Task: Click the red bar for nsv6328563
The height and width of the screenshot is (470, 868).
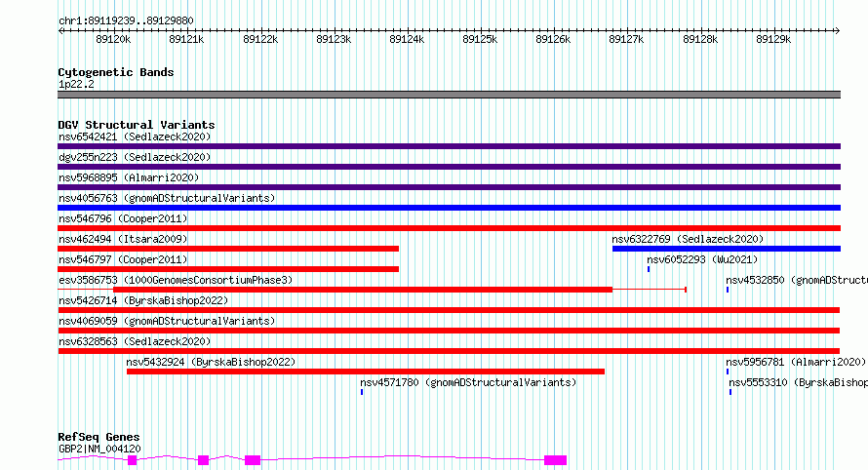Action: coord(449,351)
